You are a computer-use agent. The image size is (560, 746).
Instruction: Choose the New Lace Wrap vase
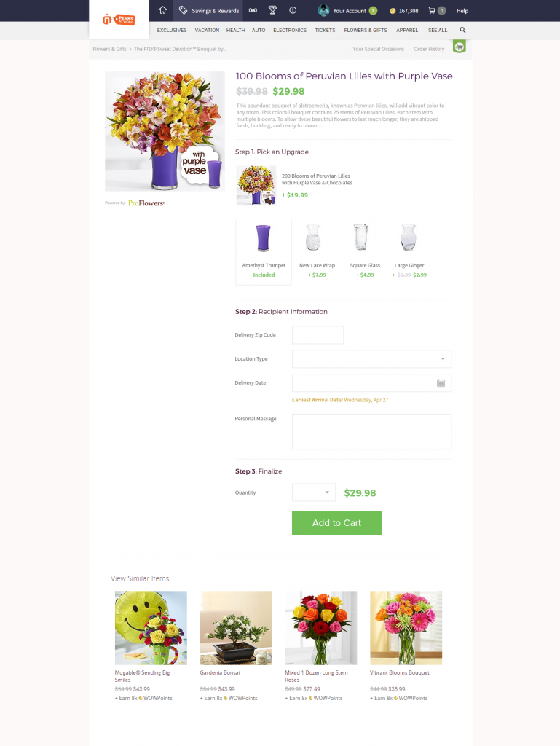click(317, 251)
